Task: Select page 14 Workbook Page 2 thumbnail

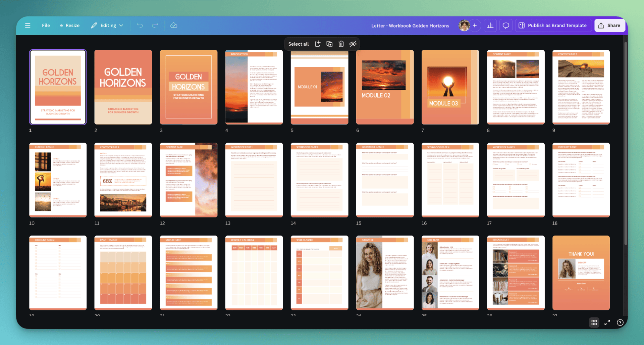Action: pyautogui.click(x=319, y=180)
